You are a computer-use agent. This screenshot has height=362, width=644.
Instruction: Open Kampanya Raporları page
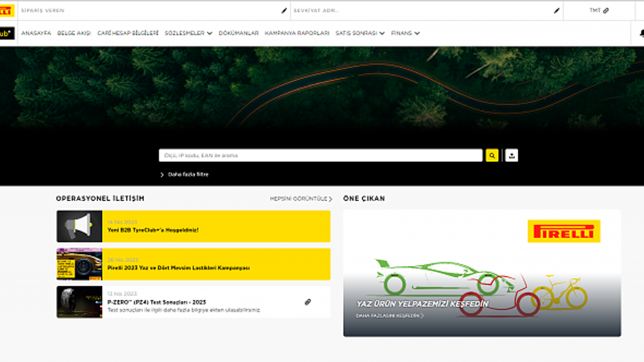point(297,33)
